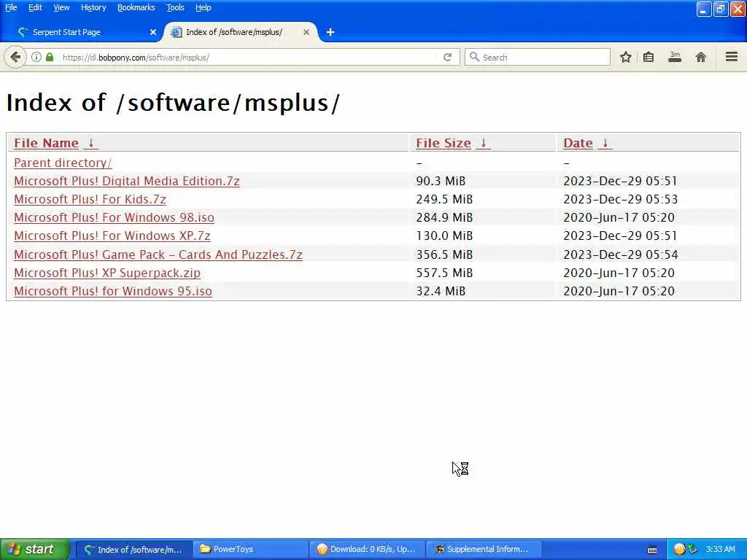This screenshot has width=747, height=560.
Task: Download Microsoft Plus! for Windows 95.iso
Action: click(113, 291)
